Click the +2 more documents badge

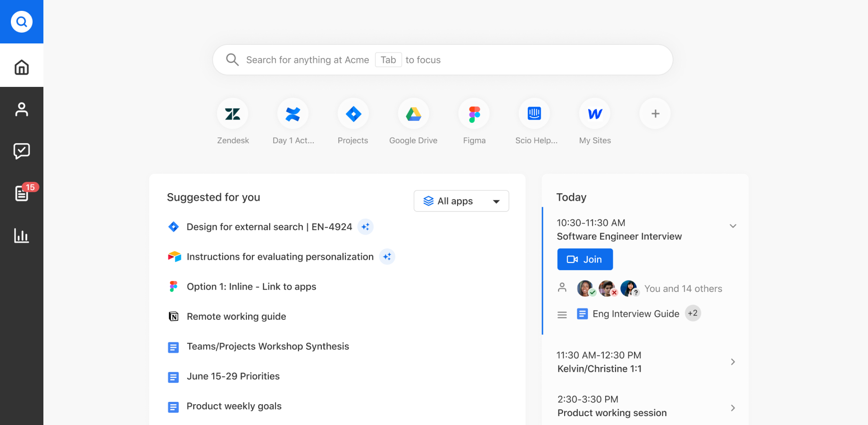click(693, 313)
